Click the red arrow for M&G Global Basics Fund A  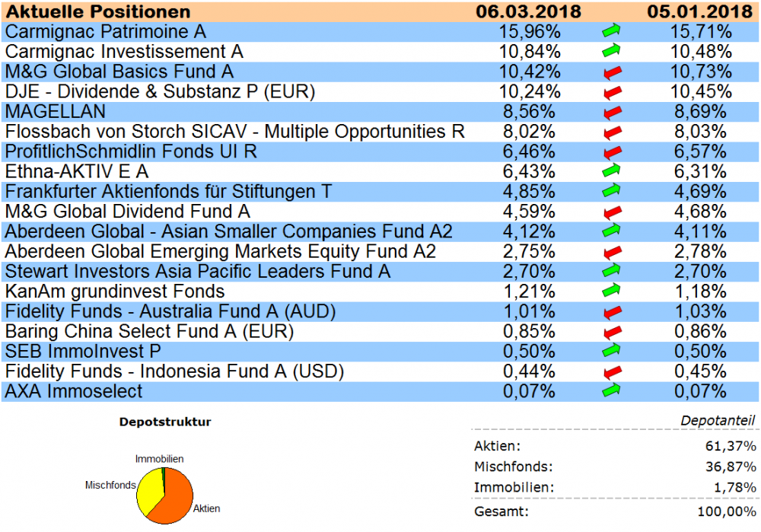pos(610,72)
